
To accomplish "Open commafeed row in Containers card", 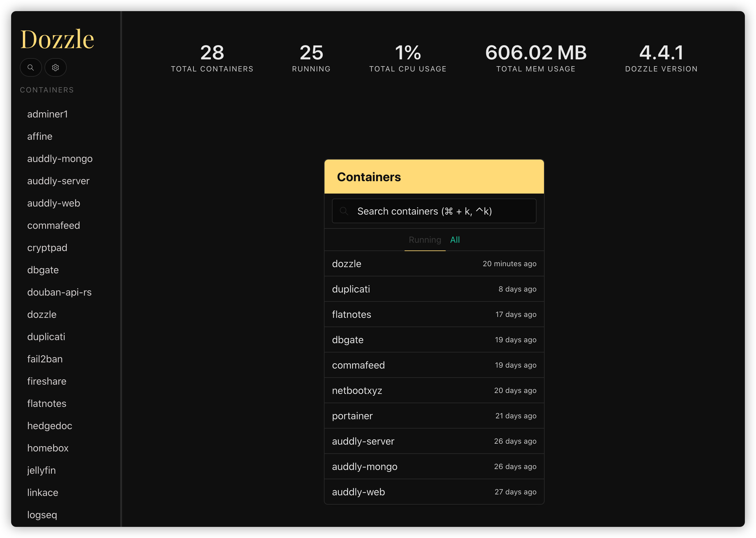I will click(434, 365).
